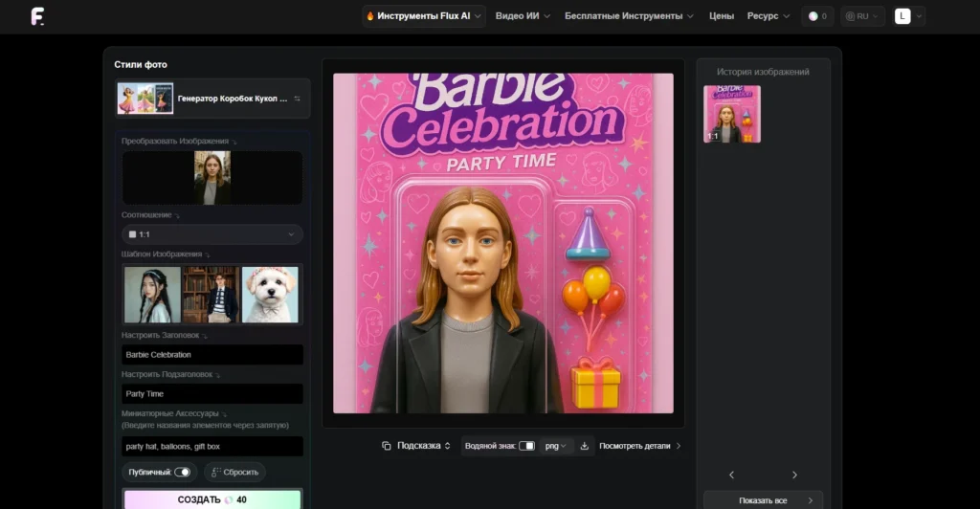Open Инструменты Flux AI menu

(x=424, y=16)
